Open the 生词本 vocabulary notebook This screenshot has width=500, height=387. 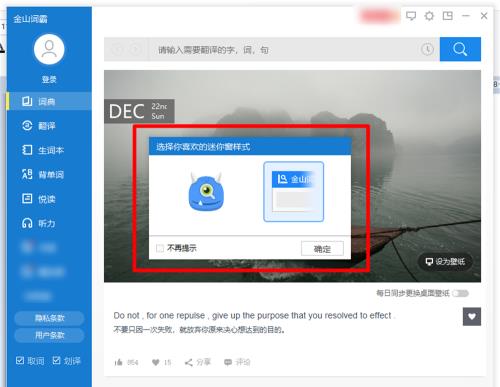tap(43, 150)
